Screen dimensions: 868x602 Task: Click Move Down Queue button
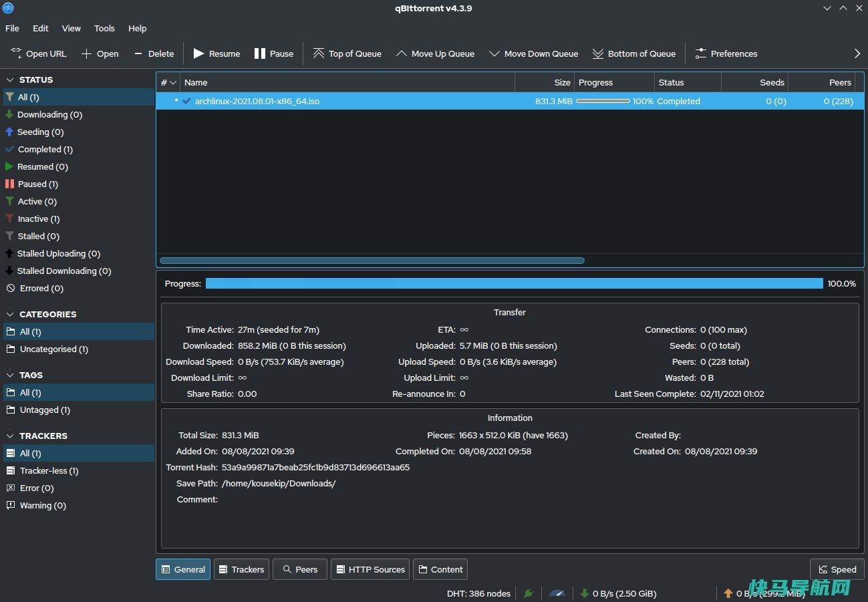tap(533, 53)
